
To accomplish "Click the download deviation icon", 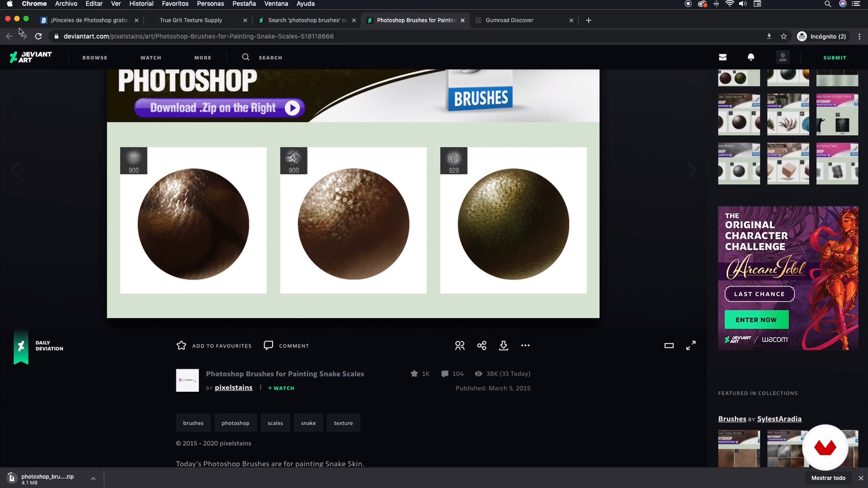I will [504, 346].
